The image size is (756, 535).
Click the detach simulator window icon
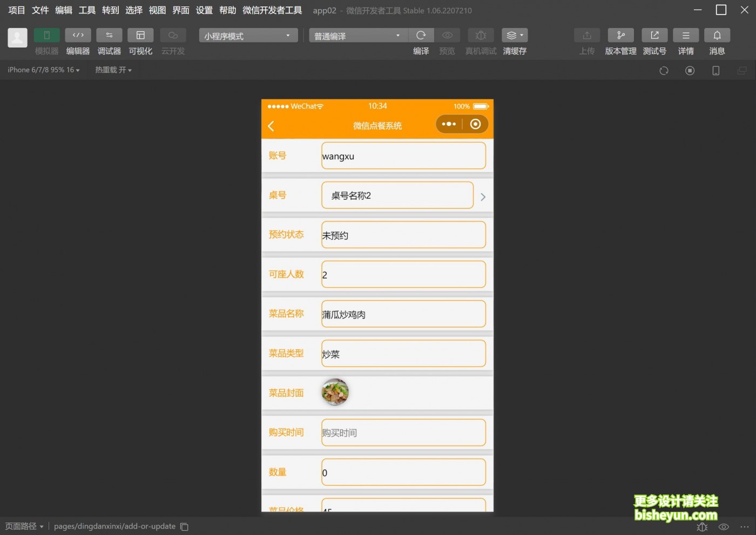click(x=742, y=71)
